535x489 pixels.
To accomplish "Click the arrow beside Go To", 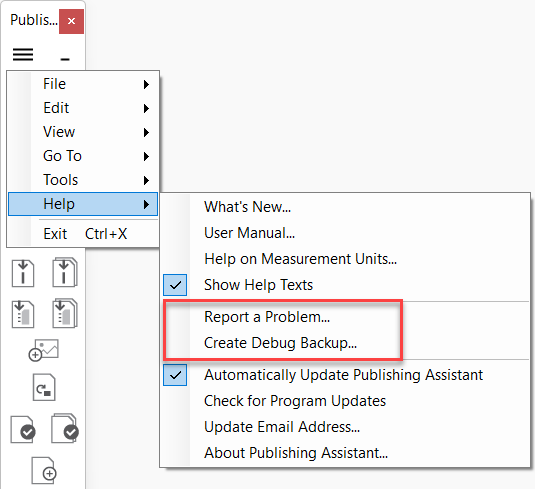I will (x=146, y=156).
